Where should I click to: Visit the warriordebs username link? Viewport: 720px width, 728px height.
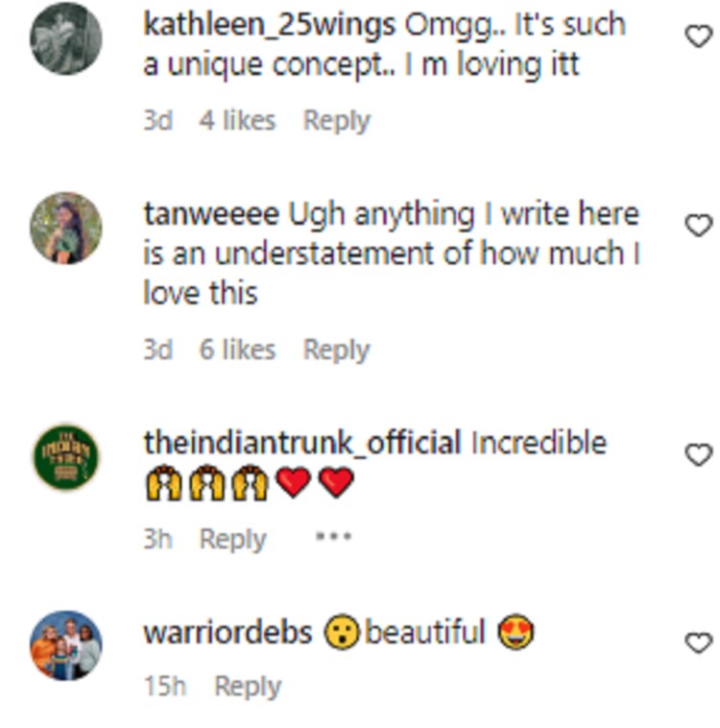(x=228, y=633)
